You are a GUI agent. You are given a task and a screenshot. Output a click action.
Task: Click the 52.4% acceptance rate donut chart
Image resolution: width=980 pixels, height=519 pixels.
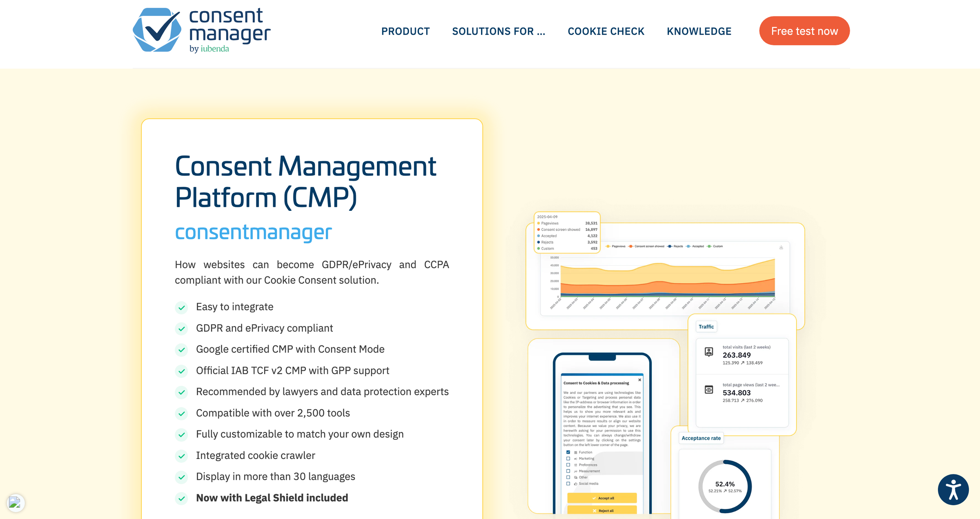[725, 486]
